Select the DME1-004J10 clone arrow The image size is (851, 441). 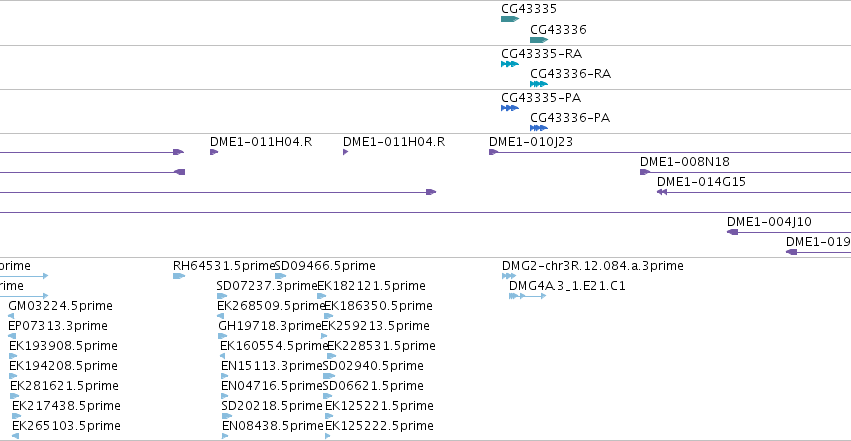pyautogui.click(x=733, y=232)
